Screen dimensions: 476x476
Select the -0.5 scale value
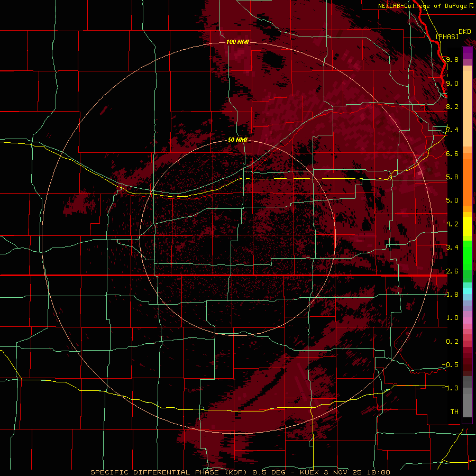(450, 365)
